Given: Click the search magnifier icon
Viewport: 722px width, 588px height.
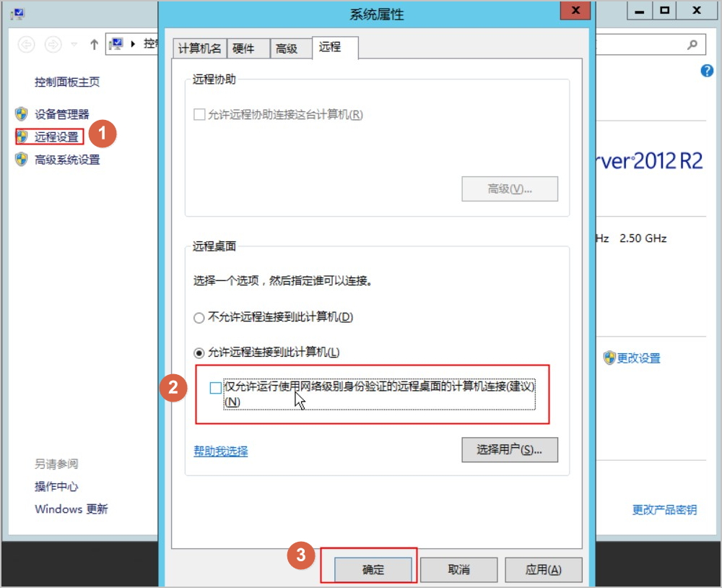Looking at the screenshot, I should point(692,45).
